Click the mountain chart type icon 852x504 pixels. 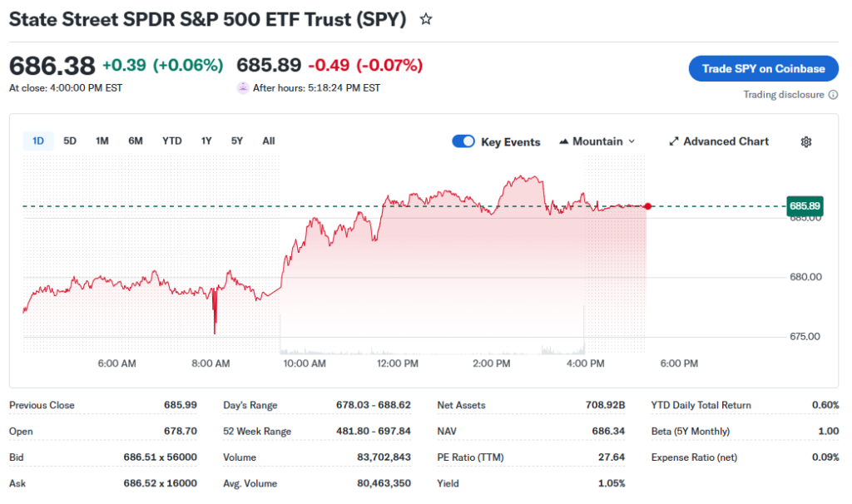[565, 141]
